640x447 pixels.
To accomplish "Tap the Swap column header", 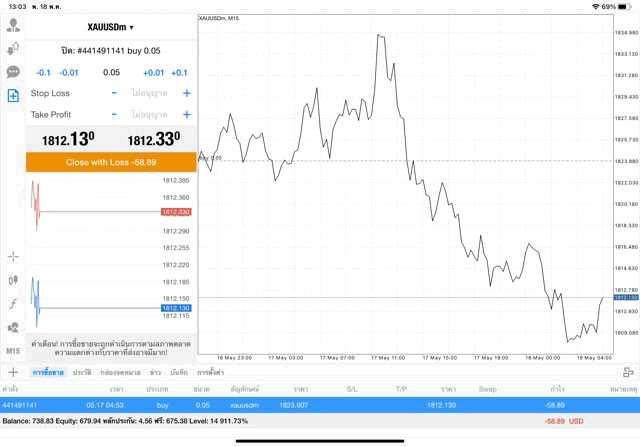I will click(x=487, y=389).
